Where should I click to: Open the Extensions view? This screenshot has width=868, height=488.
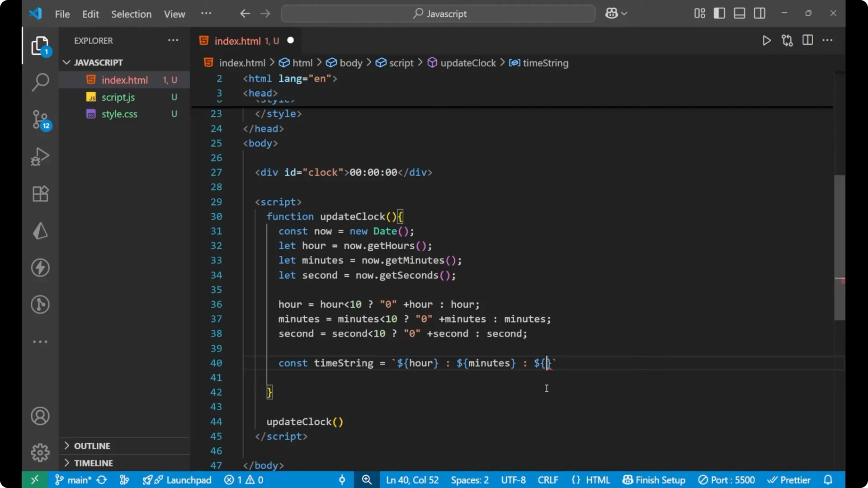(x=40, y=194)
